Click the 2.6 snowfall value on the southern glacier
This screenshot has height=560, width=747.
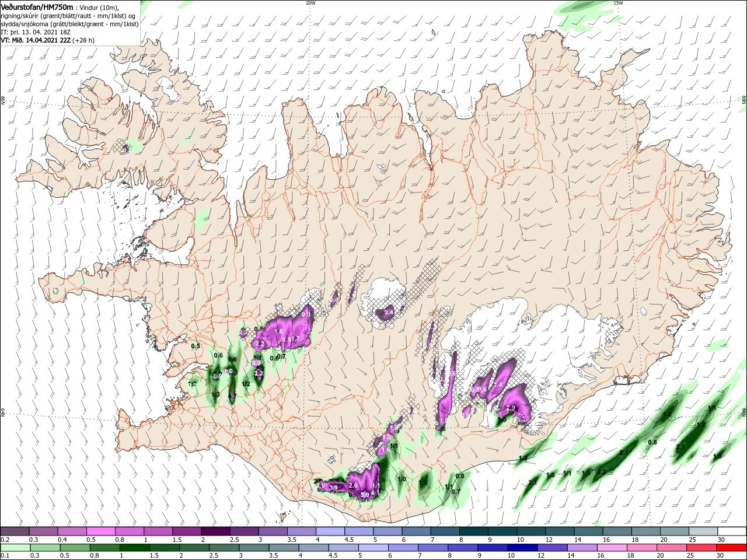352,485
